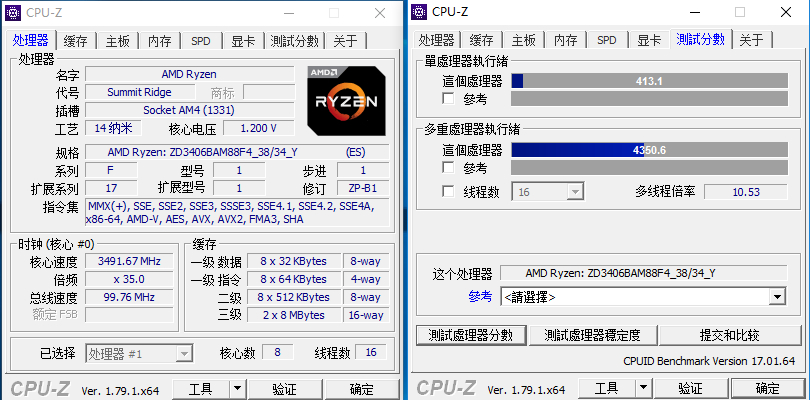Click the AMD Ryzen logo image
The image size is (810, 400).
346,100
